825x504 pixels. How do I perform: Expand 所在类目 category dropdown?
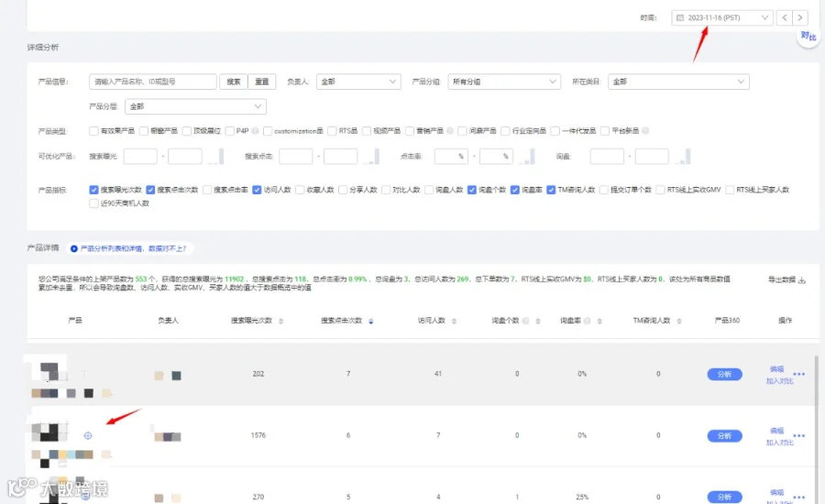pos(678,82)
